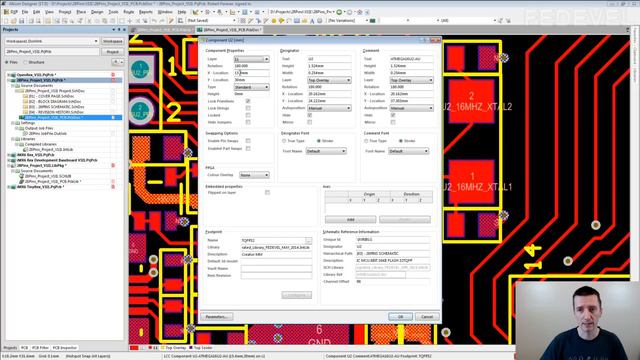Screen dimensions: 640x360
Task: Click the interactive routing tool icon
Action: 250,20
